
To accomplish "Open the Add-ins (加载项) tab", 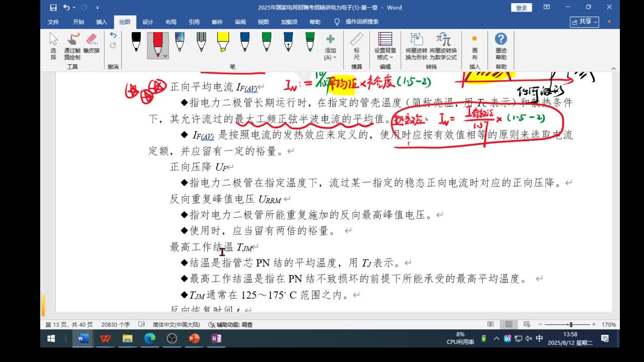I will click(289, 22).
